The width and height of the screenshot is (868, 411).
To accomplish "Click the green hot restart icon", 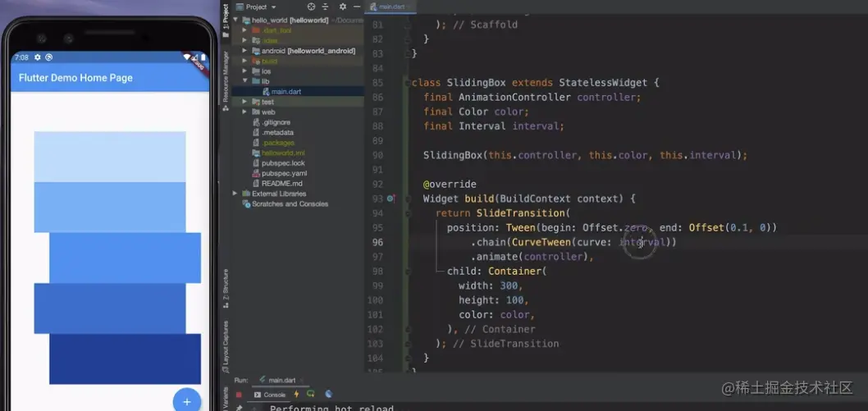I will pos(311,394).
